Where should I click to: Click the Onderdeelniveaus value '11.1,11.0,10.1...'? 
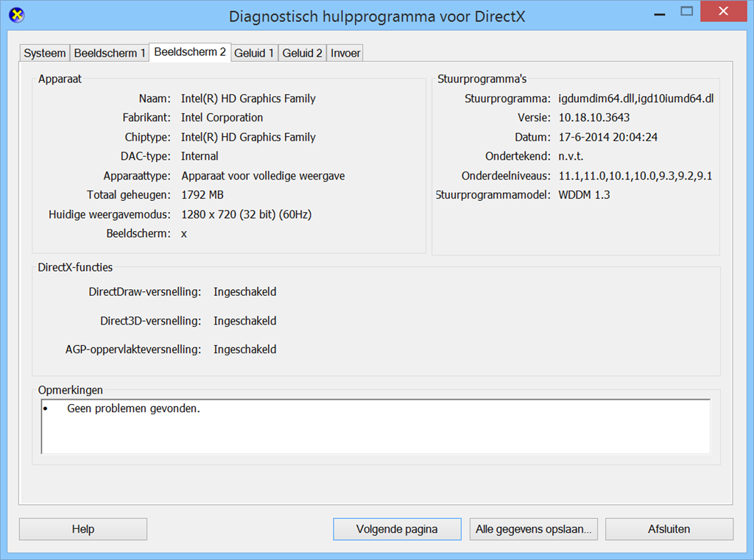point(635,176)
